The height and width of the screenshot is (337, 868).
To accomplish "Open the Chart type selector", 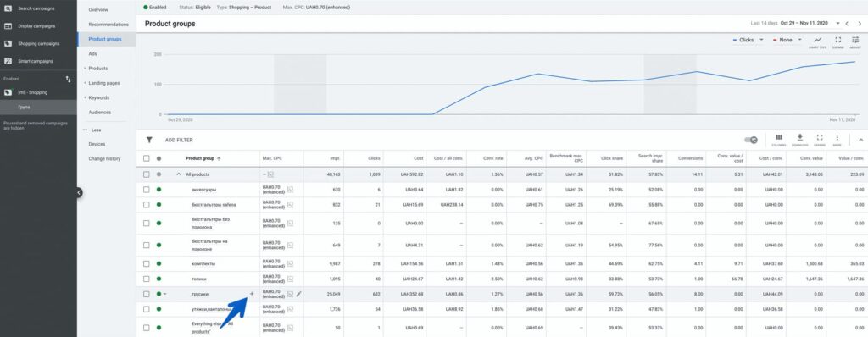I will 818,41.
